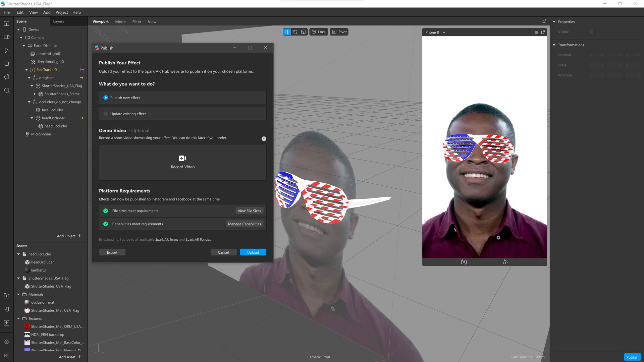Select the Scale manipulator tool in viewport
Viewport: 644px width, 362px height.
(x=303, y=32)
